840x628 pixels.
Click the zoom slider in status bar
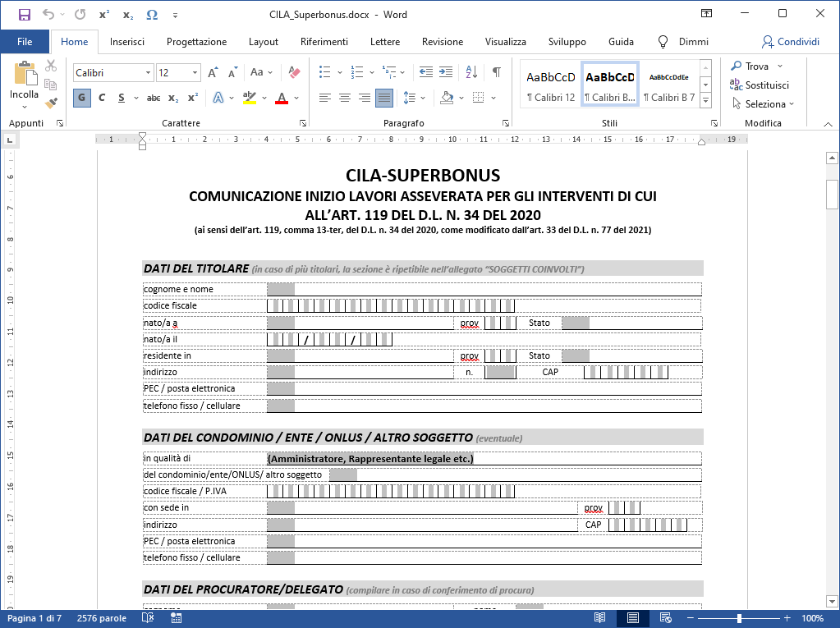point(740,618)
